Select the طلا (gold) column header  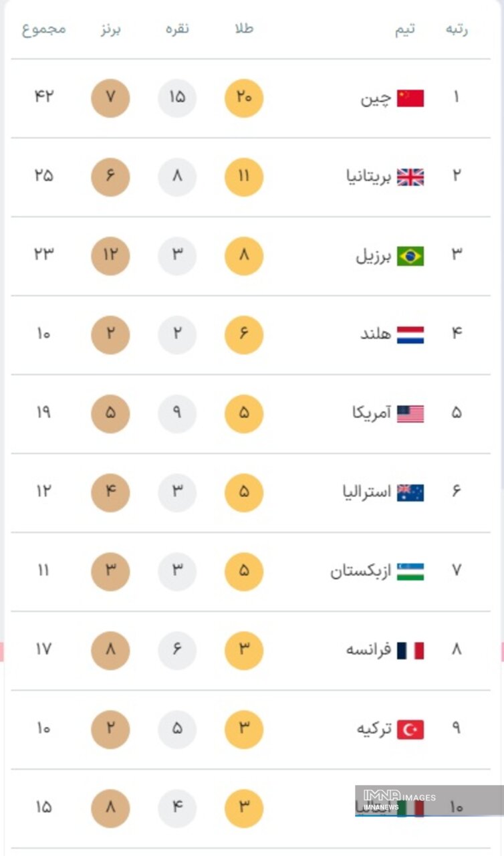pyautogui.click(x=244, y=29)
